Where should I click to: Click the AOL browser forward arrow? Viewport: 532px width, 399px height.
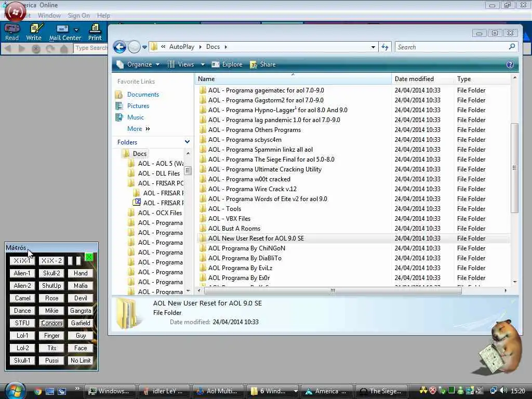coord(22,48)
